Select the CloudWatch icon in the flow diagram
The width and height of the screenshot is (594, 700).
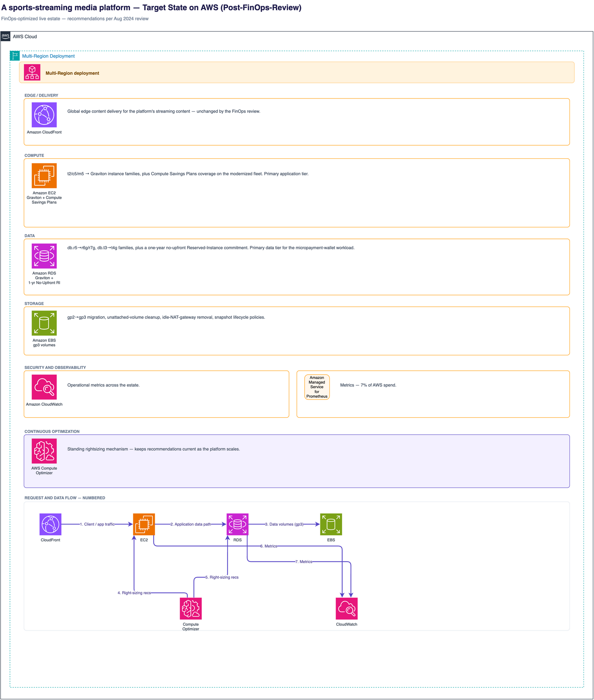(x=347, y=609)
